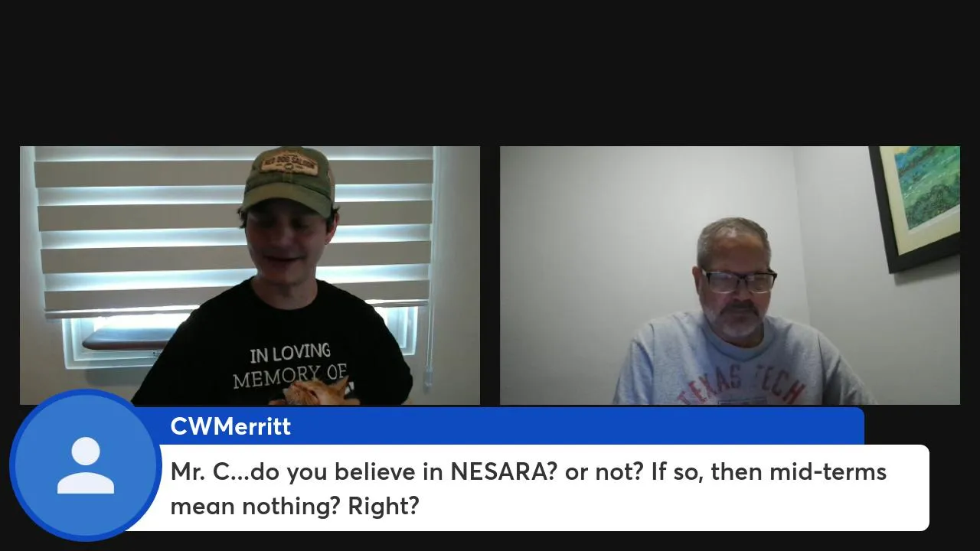Viewport: 980px width, 551px height.
Task: Select the left webcam feed with capped man
Action: pyautogui.click(x=250, y=275)
